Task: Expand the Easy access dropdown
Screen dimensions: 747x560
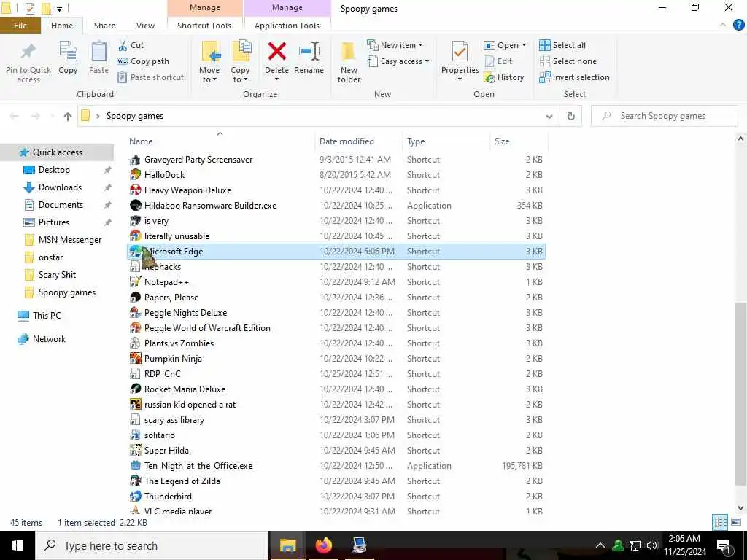Action: pyautogui.click(x=398, y=61)
